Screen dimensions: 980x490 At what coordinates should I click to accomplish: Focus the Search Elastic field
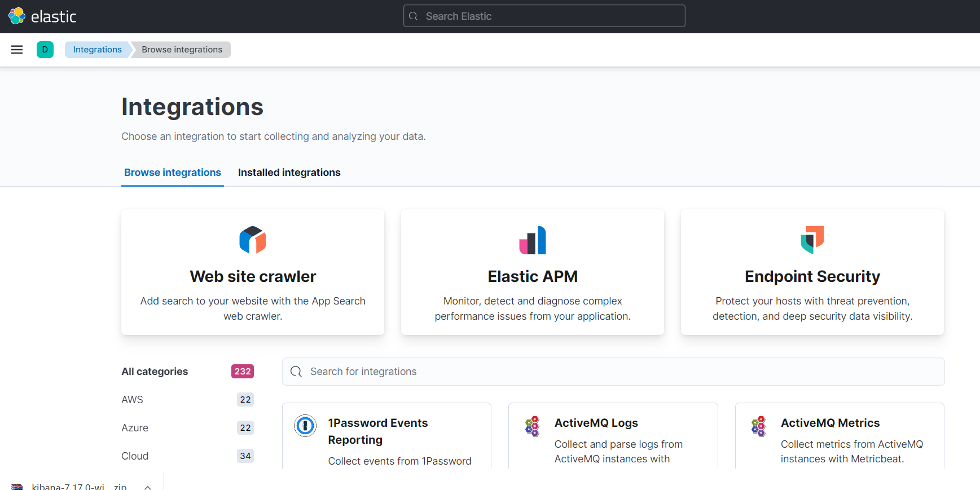pyautogui.click(x=544, y=16)
